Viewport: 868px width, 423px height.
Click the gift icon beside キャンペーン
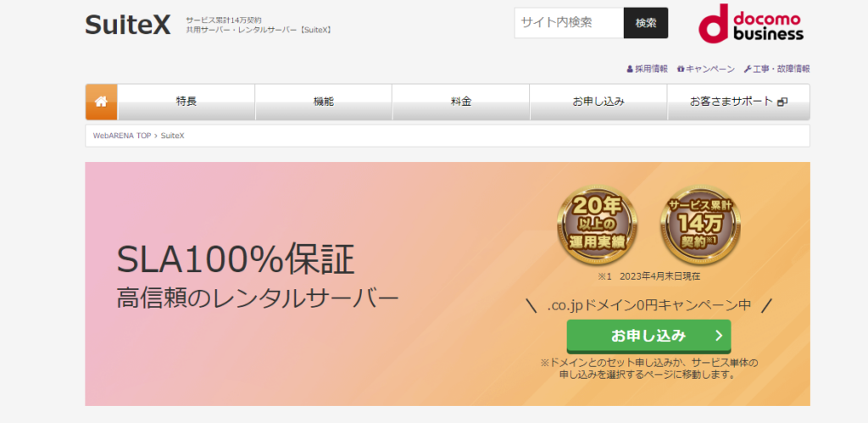(x=681, y=69)
